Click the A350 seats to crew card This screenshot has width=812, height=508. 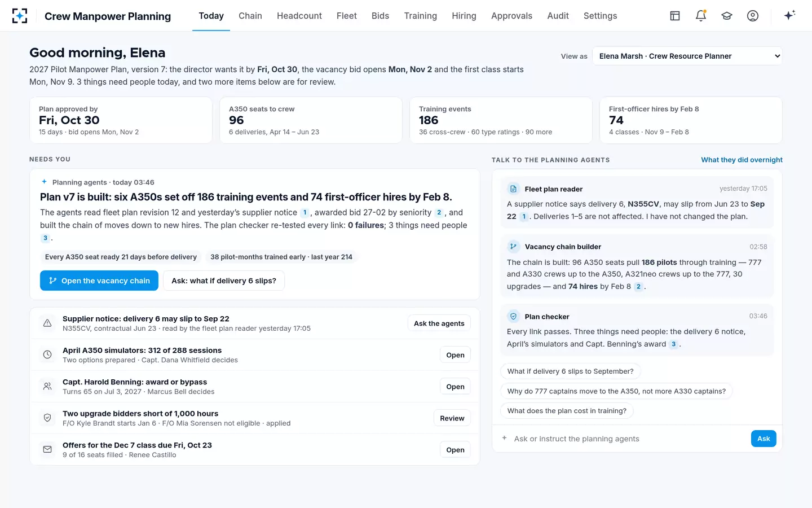(311, 120)
